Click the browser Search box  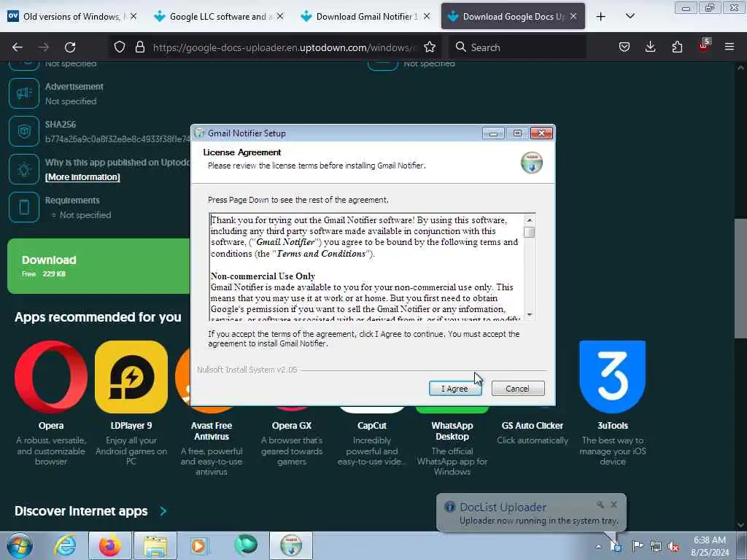[x=517, y=47]
